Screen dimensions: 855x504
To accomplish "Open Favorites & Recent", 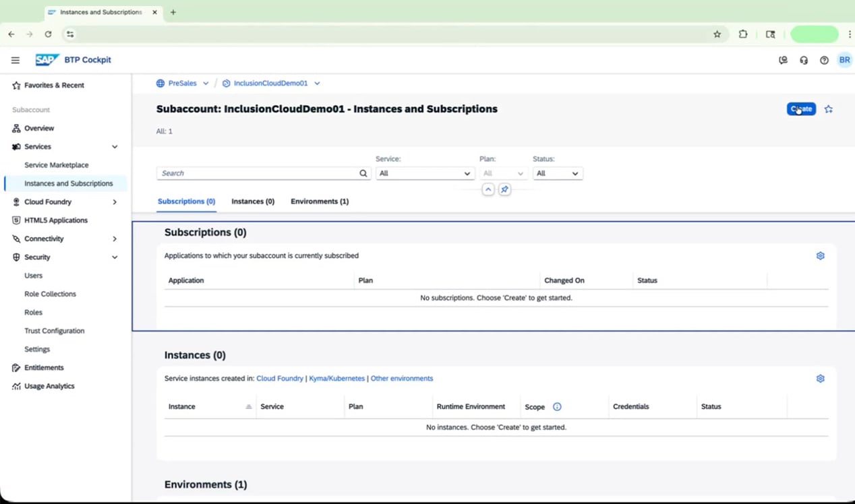I will tap(54, 86).
